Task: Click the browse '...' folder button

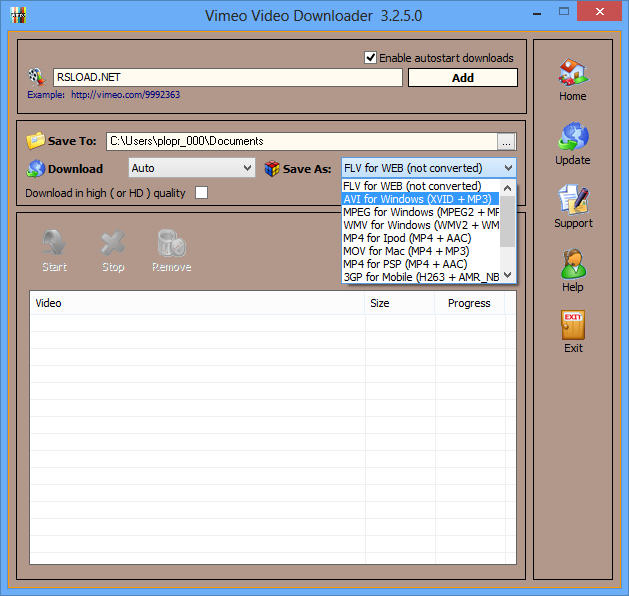Action: [x=506, y=142]
